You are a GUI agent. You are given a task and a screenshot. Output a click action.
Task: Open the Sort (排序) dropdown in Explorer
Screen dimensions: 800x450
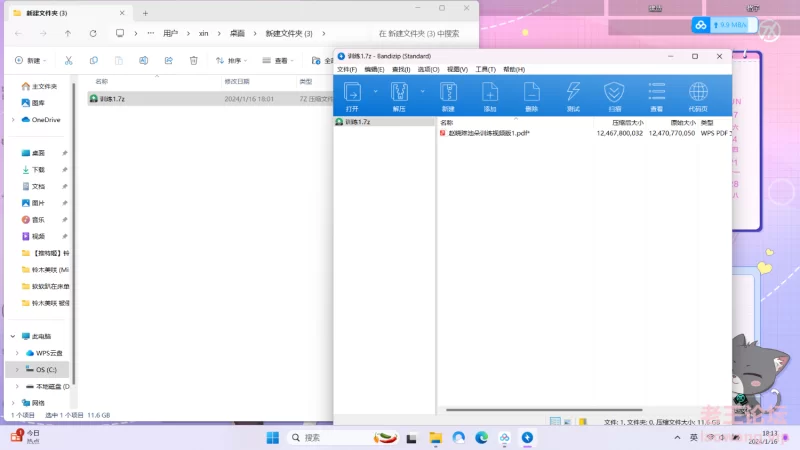click(232, 60)
